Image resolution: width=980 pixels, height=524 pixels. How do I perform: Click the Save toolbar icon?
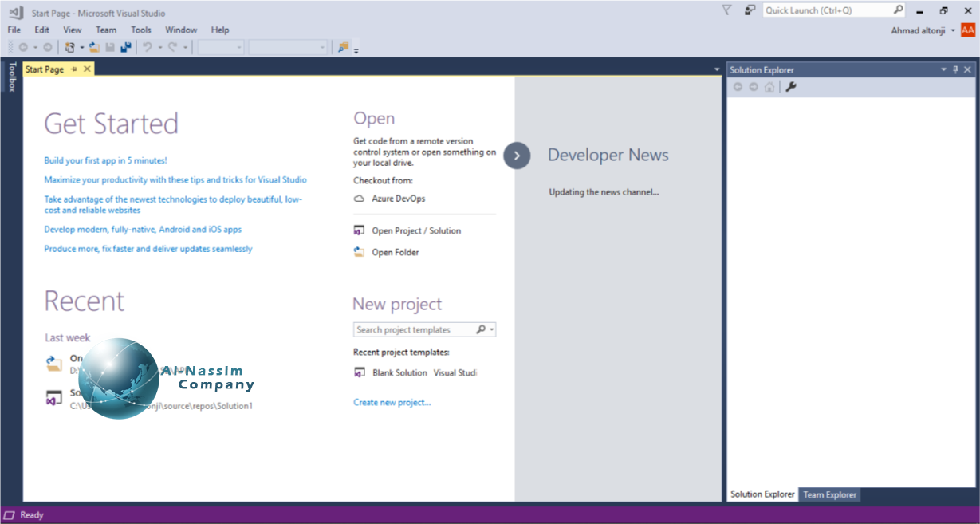coord(110,48)
